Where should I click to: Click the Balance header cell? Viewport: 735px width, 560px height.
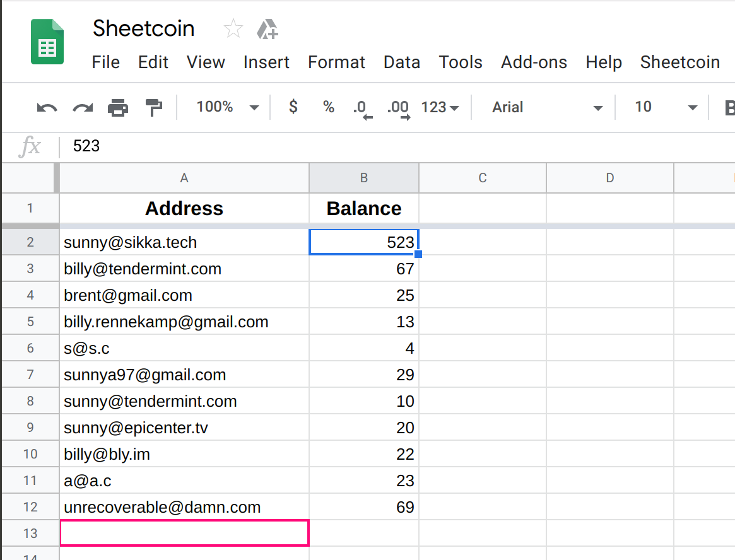point(364,209)
